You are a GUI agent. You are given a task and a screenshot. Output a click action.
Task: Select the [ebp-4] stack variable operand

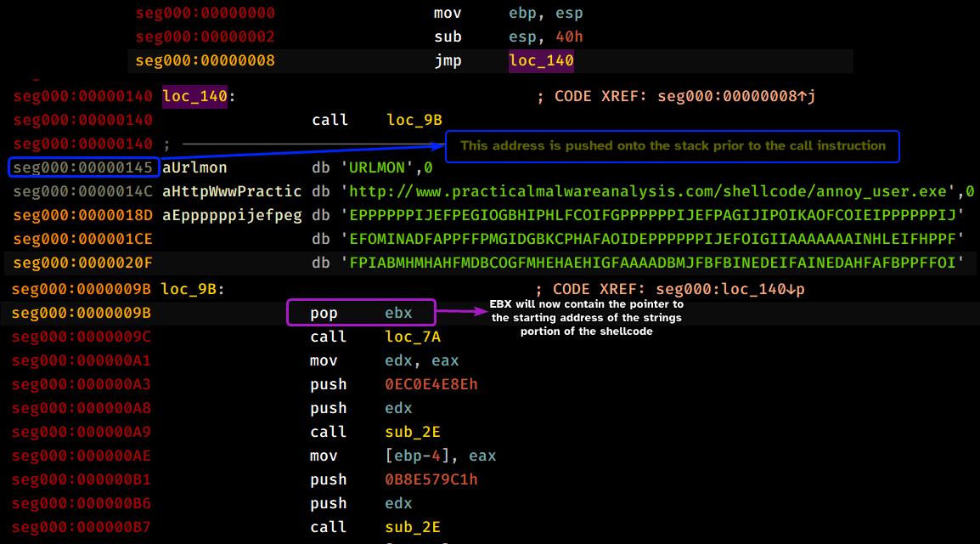pos(413,456)
